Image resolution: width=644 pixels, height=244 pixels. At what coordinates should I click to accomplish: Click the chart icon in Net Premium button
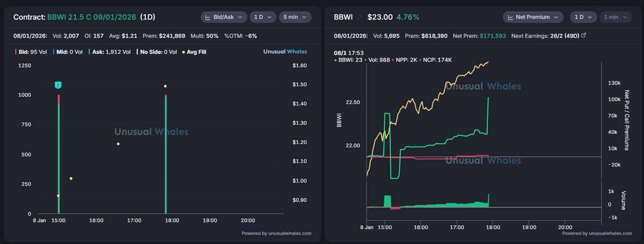point(510,17)
